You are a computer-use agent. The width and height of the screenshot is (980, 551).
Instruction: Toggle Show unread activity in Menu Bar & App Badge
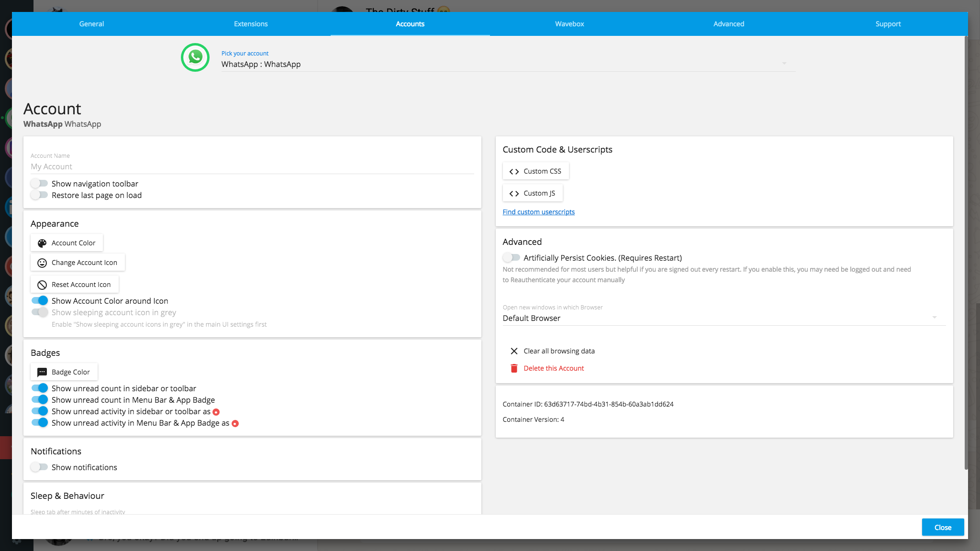point(40,422)
